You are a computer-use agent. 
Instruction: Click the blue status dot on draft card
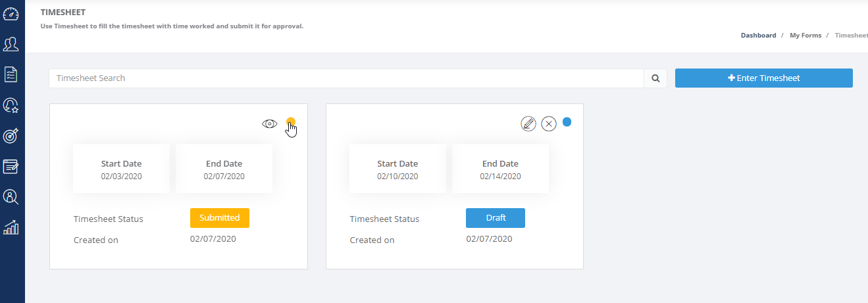click(567, 122)
